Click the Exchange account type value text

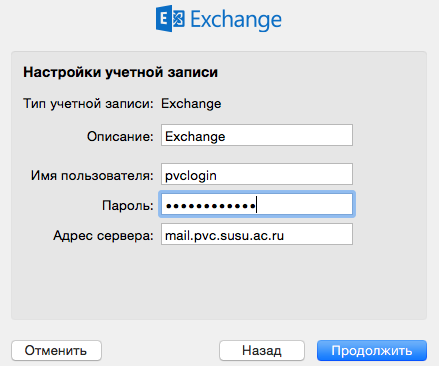(191, 104)
